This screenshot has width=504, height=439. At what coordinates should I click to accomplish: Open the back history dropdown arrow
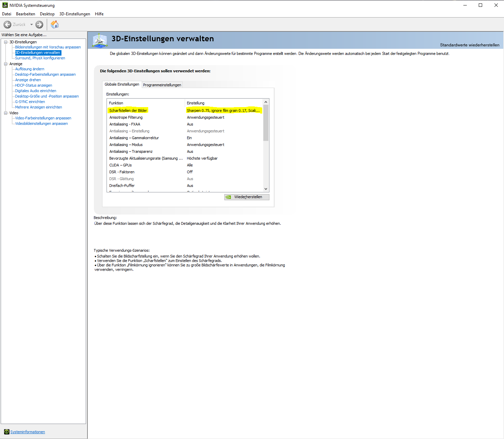31,25
